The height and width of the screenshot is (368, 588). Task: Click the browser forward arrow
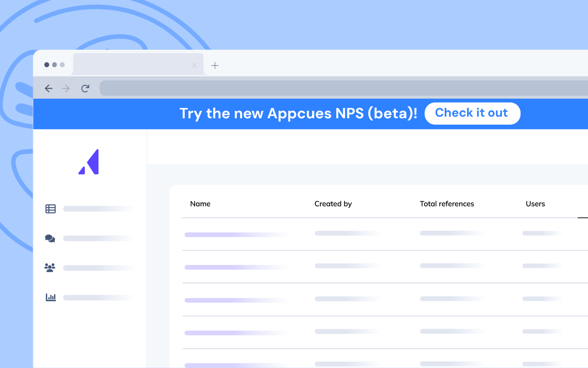point(66,88)
